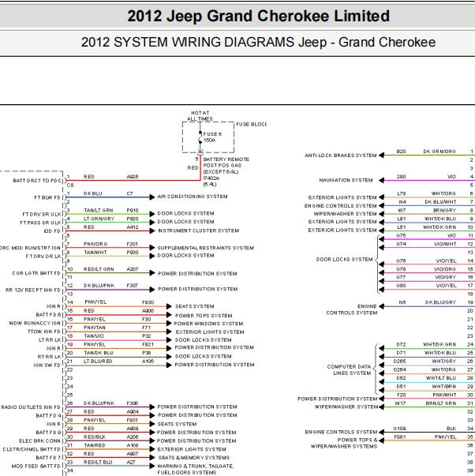475x476 pixels.
Task: Select circuit code "F307"
Action: tap(133, 285)
